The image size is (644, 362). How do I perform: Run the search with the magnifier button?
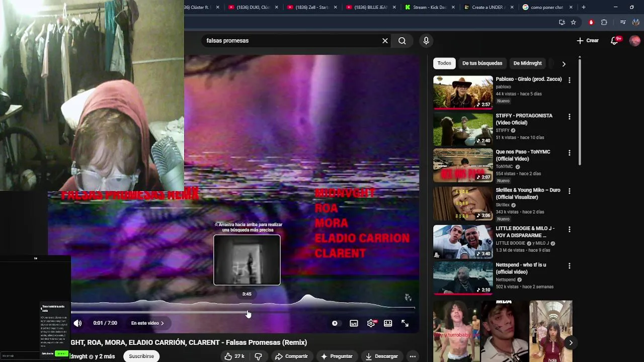pyautogui.click(x=402, y=41)
